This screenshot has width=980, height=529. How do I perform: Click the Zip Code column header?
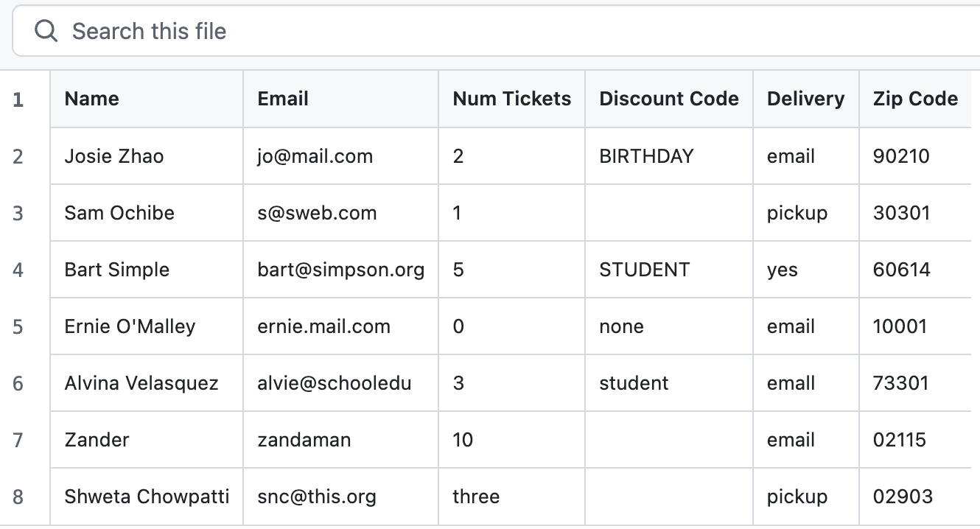pyautogui.click(x=916, y=99)
